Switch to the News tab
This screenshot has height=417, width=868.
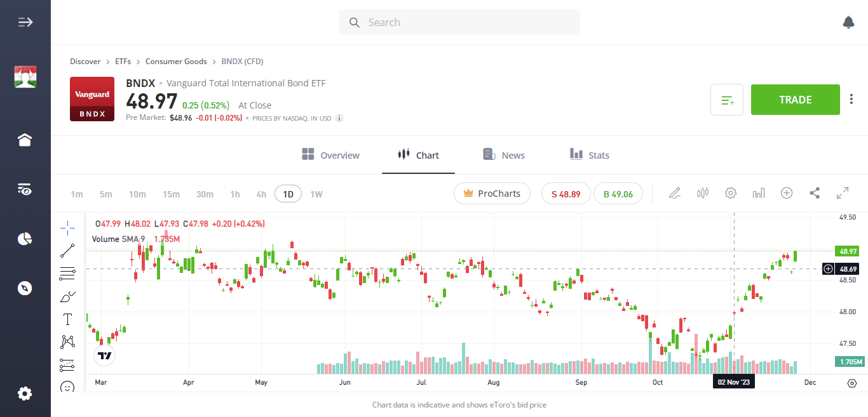point(503,154)
